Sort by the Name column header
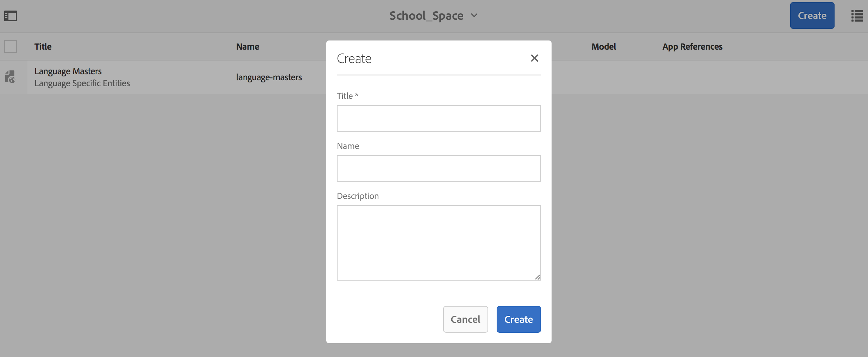 point(247,46)
